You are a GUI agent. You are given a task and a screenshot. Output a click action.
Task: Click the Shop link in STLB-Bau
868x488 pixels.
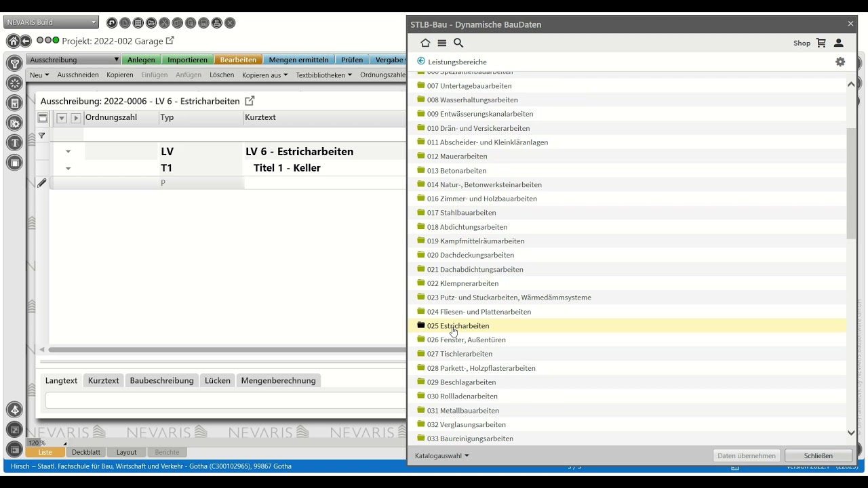click(x=802, y=43)
